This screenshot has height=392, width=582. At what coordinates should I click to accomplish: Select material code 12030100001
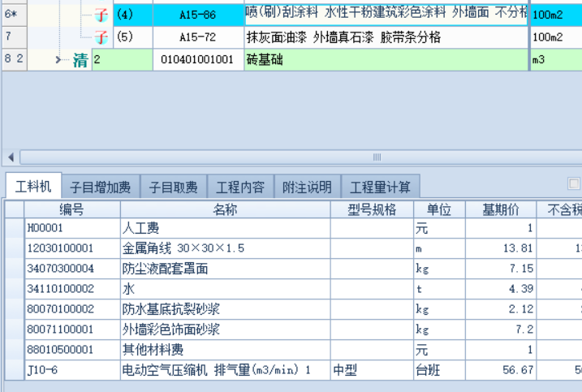point(72,248)
